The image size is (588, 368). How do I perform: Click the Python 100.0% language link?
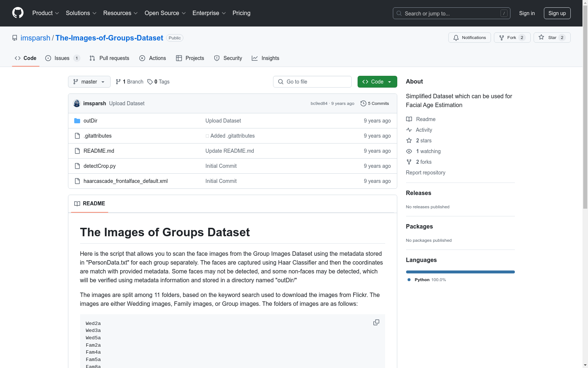427,280
